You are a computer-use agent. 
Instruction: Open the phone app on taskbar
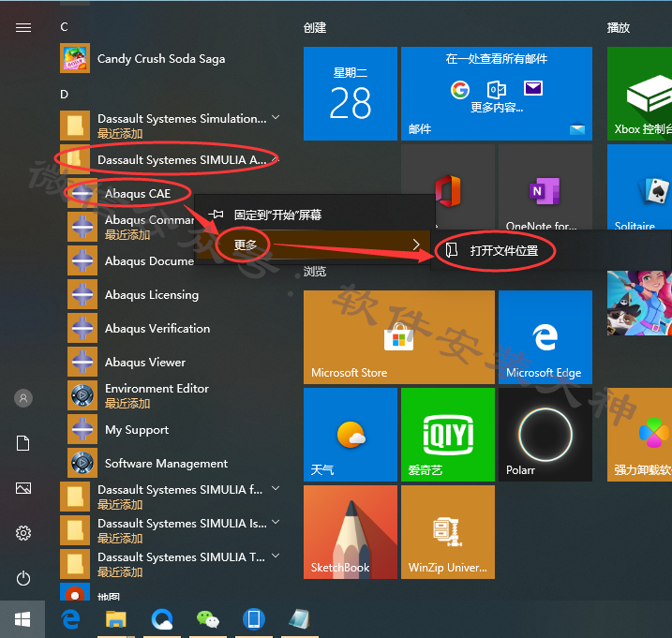pos(254,619)
